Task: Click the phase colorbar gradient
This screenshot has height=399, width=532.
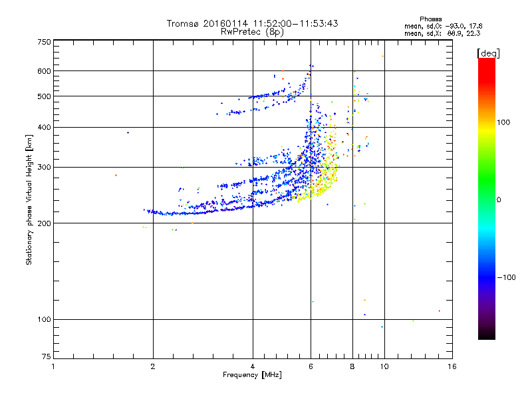Action: coord(487,198)
